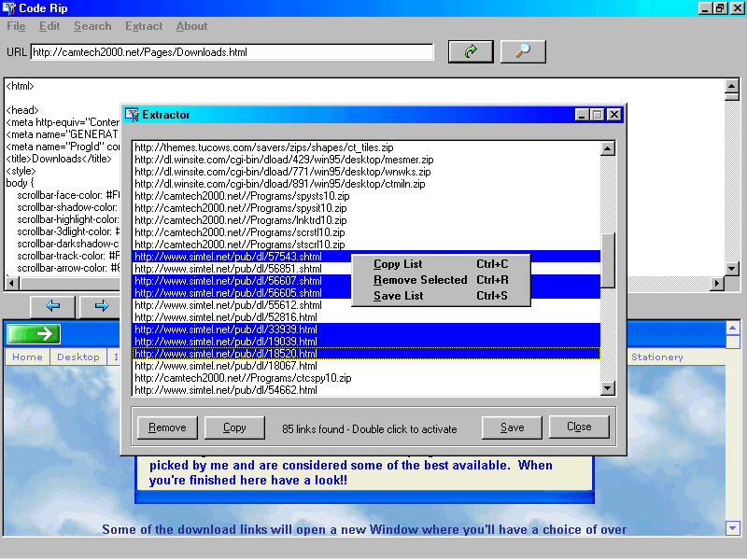This screenshot has height=560, width=747.
Task: Choose Copy List from the context menu
Action: tap(441, 264)
